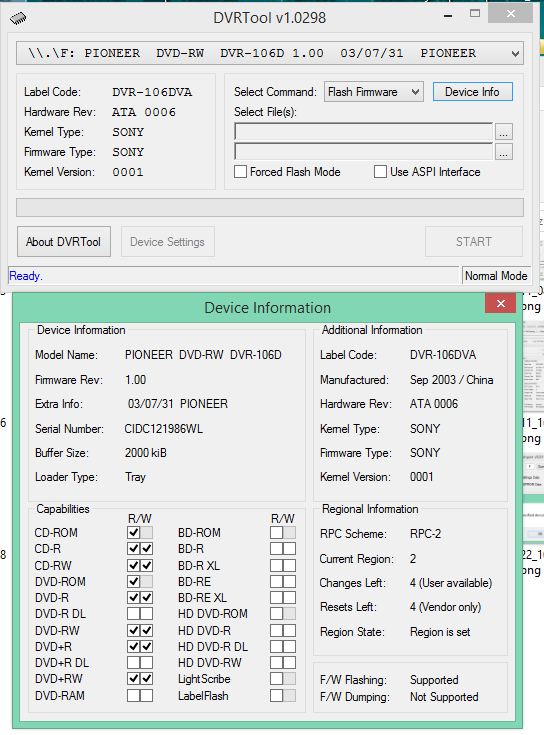The image size is (544, 735).
Task: Toggle BD-RE read capability checkbox
Action: (x=276, y=582)
